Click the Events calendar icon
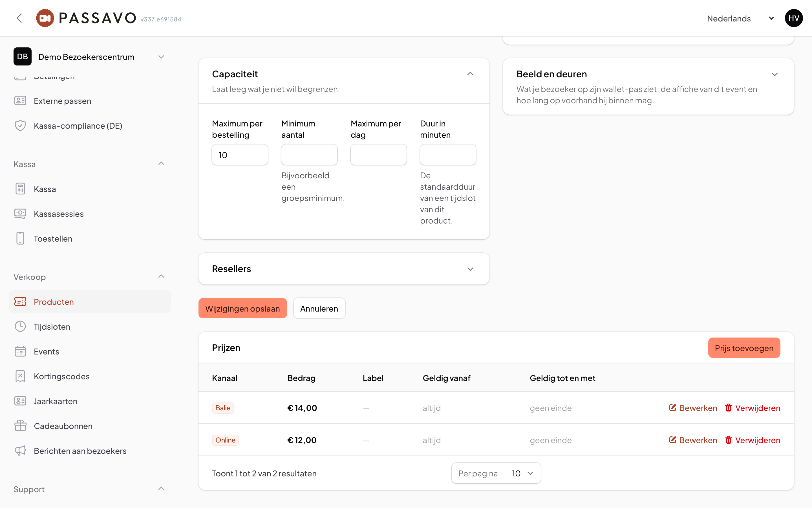Viewport: 812px width, 508px height. (20, 351)
